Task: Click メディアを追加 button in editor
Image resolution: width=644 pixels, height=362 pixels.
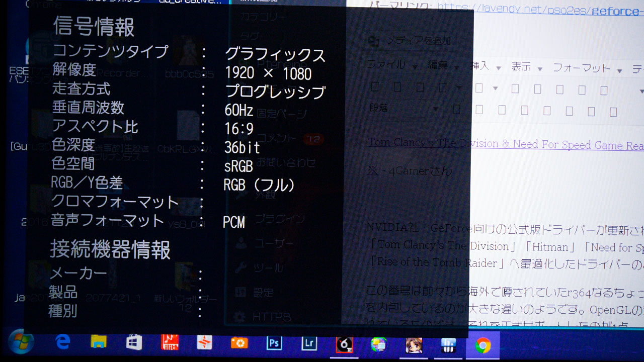Action: click(x=409, y=42)
